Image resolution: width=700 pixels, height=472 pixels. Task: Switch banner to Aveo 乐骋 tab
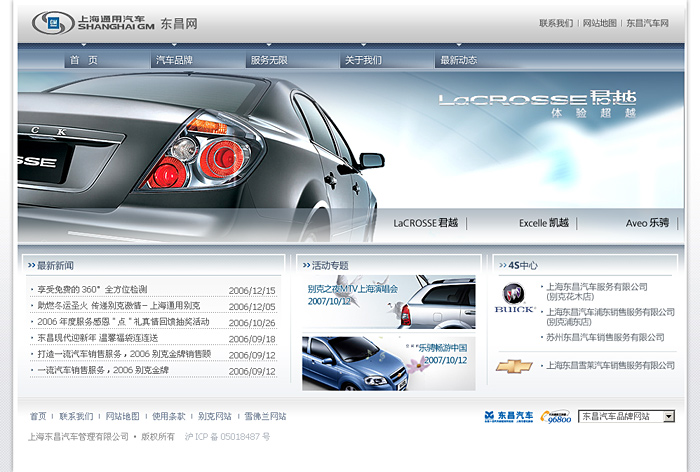pyautogui.click(x=647, y=223)
